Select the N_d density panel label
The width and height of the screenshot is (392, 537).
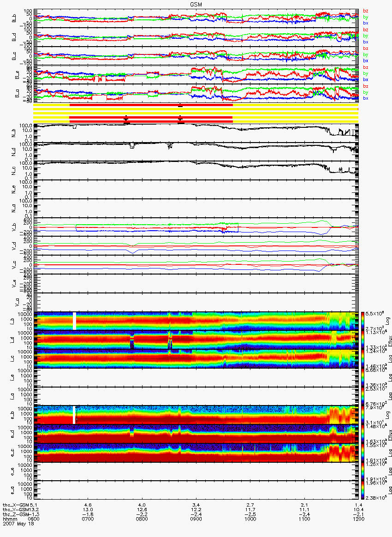tap(14, 151)
